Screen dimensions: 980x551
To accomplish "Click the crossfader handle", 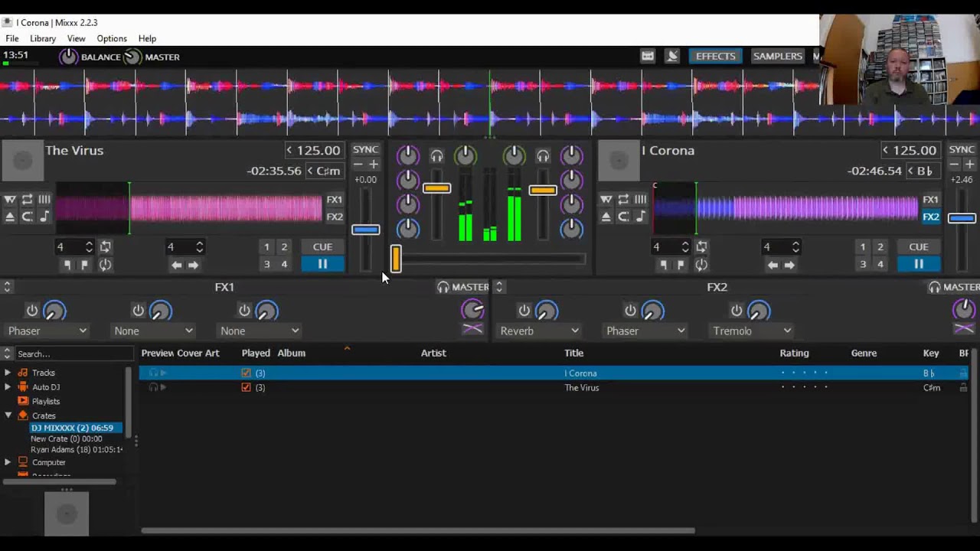I will [396, 259].
